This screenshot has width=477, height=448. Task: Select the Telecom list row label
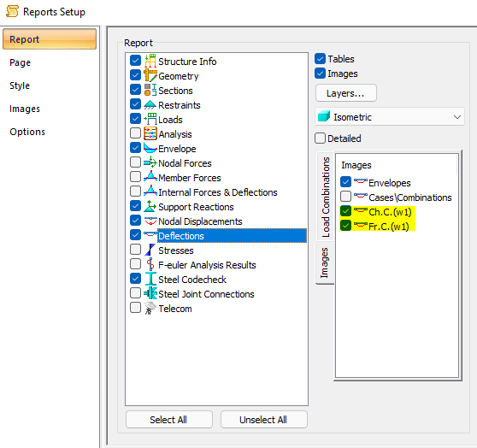pyautogui.click(x=175, y=309)
